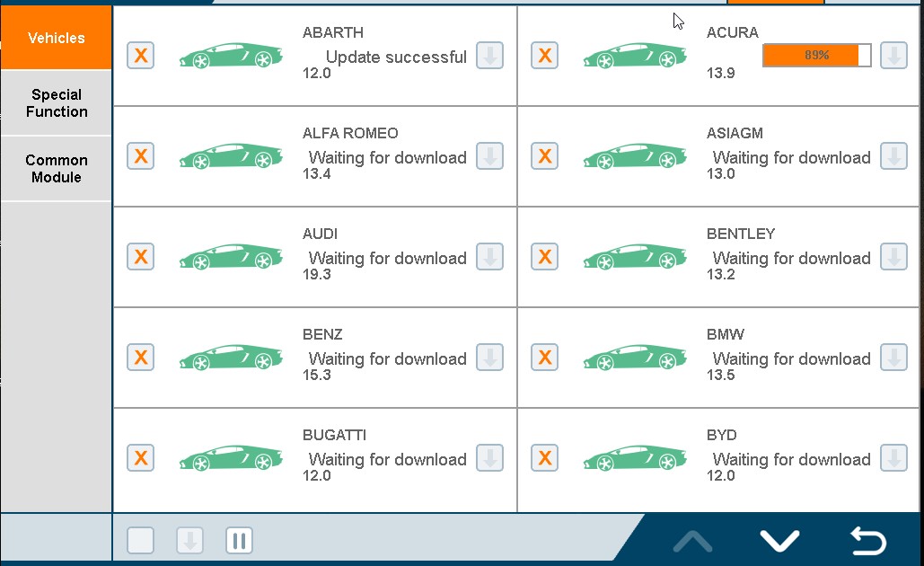Click the ACURA 89% progress bar
Screen dimensions: 924x566
[x=817, y=56]
